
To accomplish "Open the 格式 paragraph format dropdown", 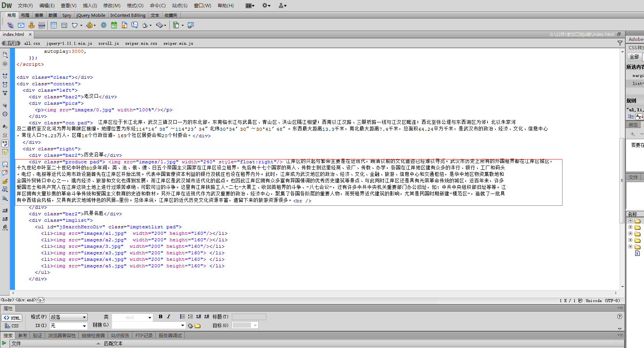I will tap(68, 317).
